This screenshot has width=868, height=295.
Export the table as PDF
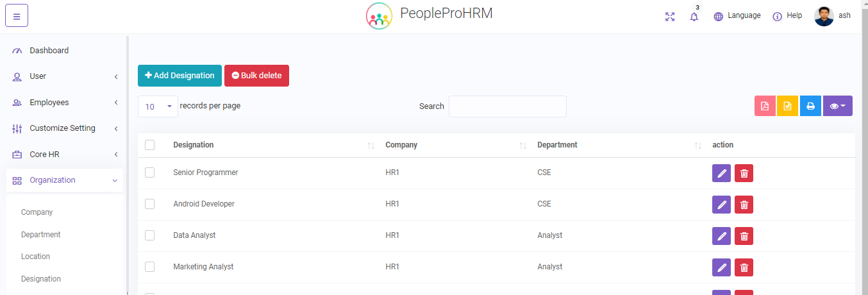point(765,106)
